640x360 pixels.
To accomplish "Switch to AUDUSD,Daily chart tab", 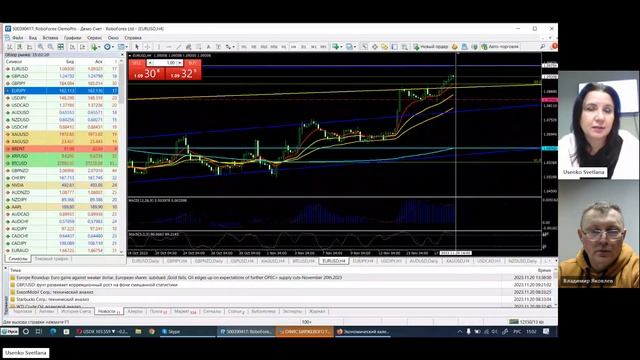I will 424,261.
